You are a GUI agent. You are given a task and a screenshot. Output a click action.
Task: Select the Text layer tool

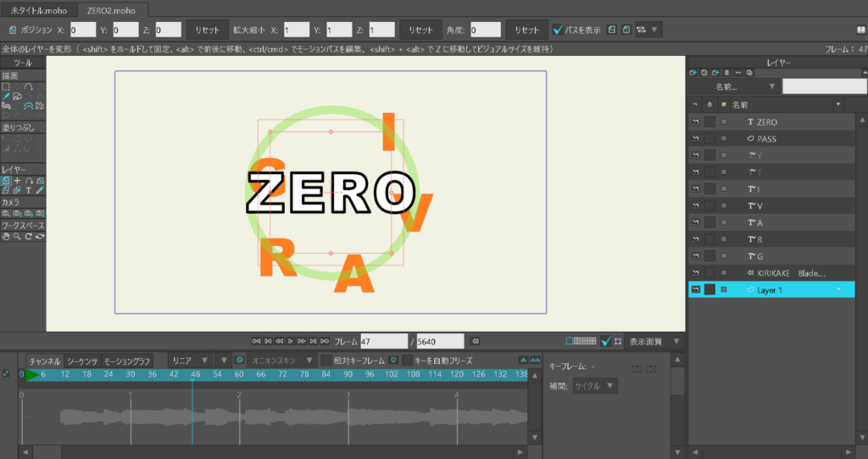click(28, 191)
